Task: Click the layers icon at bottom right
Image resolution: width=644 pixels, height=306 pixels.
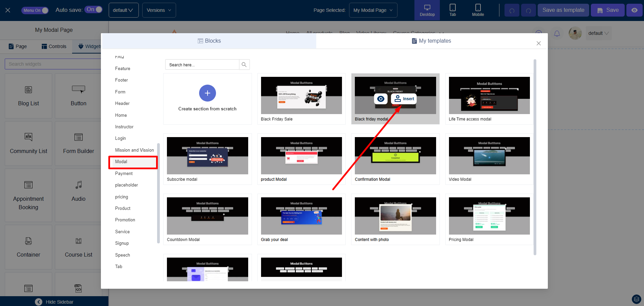Action: tap(637, 299)
